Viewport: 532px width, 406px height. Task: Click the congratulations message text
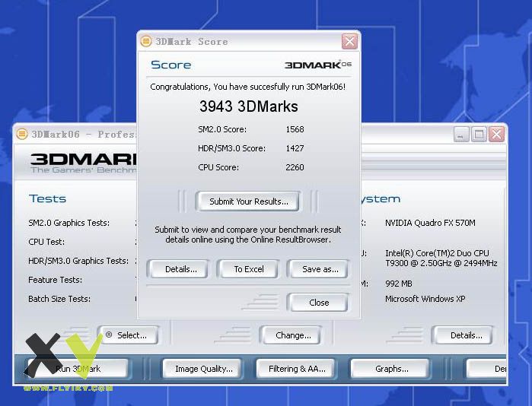[x=247, y=87]
